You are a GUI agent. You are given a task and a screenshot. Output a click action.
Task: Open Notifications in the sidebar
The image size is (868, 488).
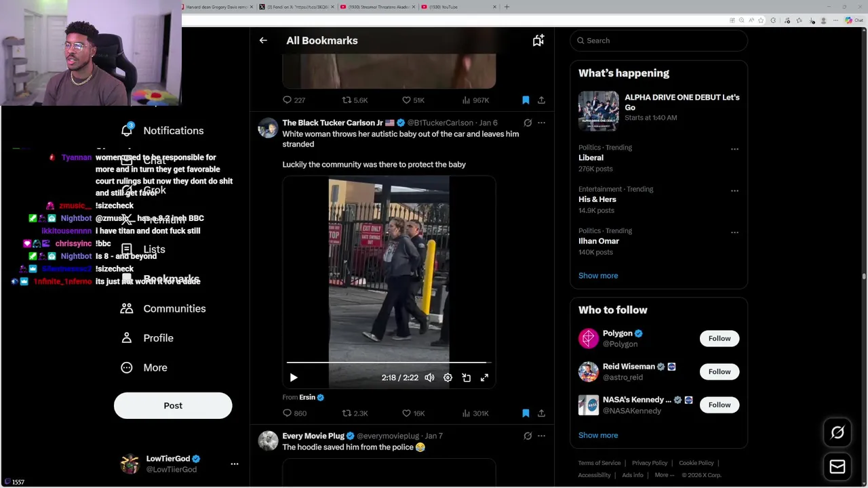(x=163, y=130)
